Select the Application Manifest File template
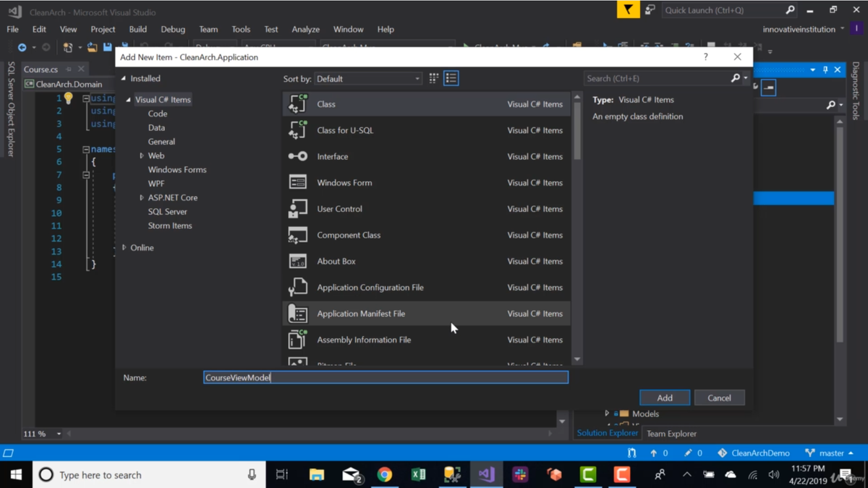 [426, 314]
